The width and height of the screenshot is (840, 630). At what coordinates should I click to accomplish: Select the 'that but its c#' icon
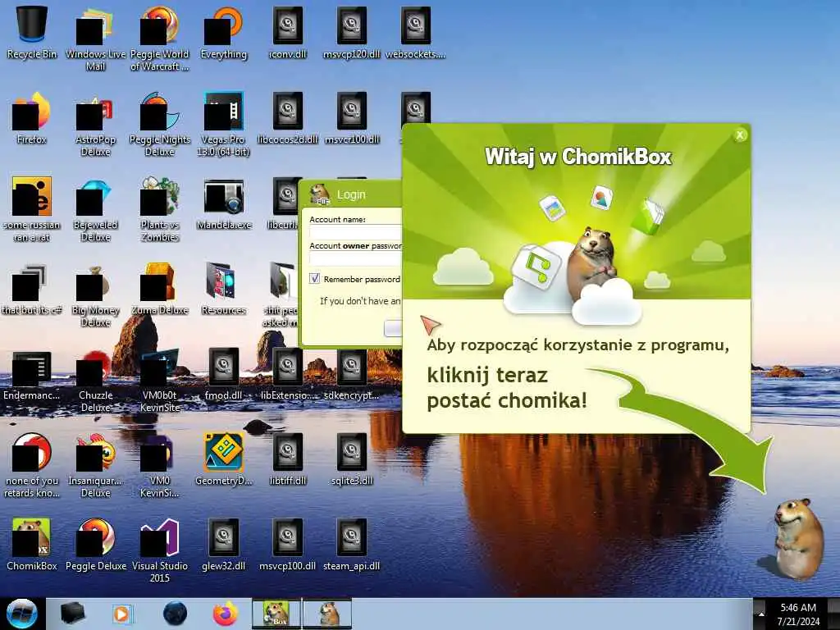(32, 288)
